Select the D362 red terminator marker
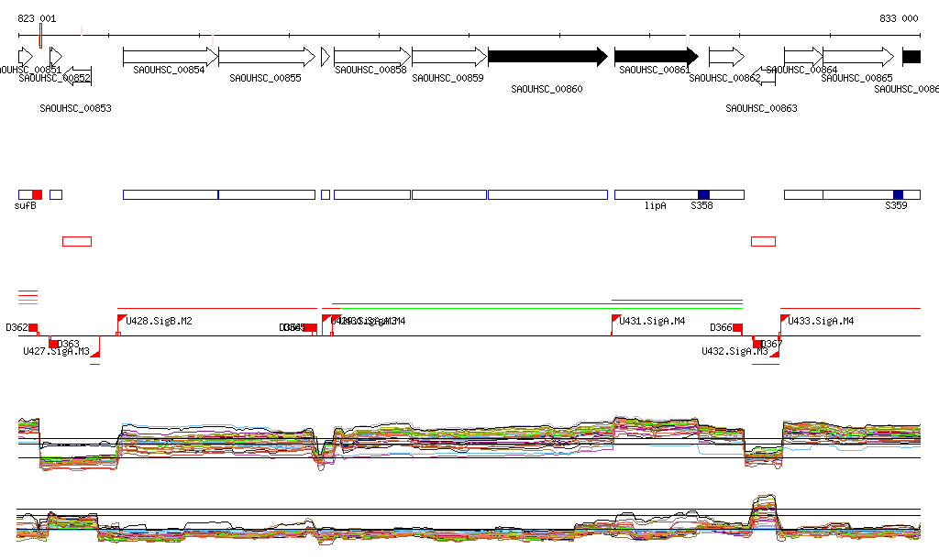Screen dimensions: 939x560 point(33,327)
